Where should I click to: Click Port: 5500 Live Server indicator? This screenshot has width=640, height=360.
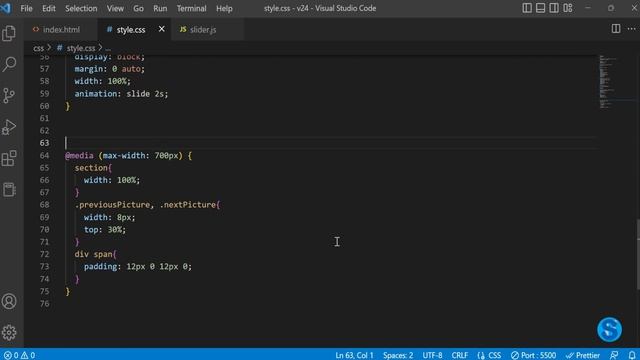533,355
